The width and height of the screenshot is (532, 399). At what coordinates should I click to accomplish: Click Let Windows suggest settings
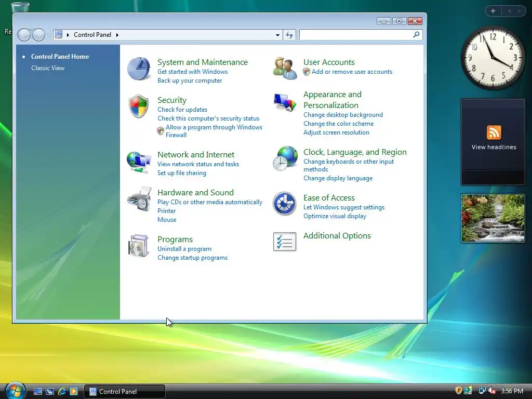point(344,207)
